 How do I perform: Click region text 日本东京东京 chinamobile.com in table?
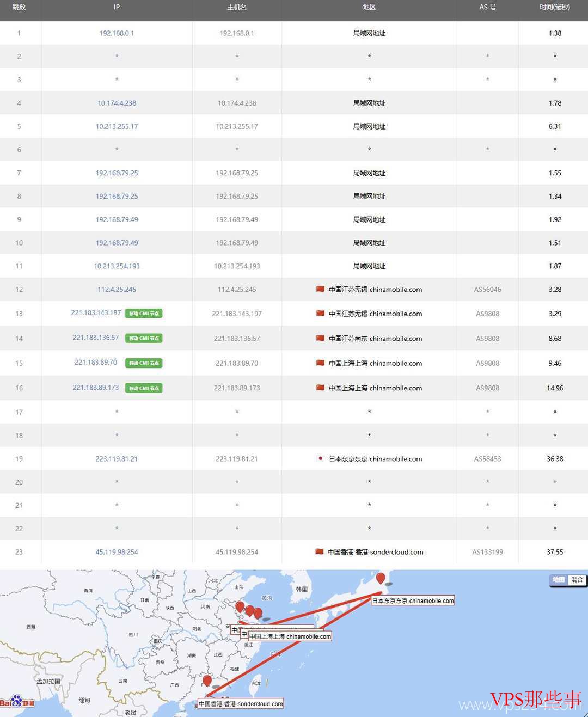(x=375, y=459)
